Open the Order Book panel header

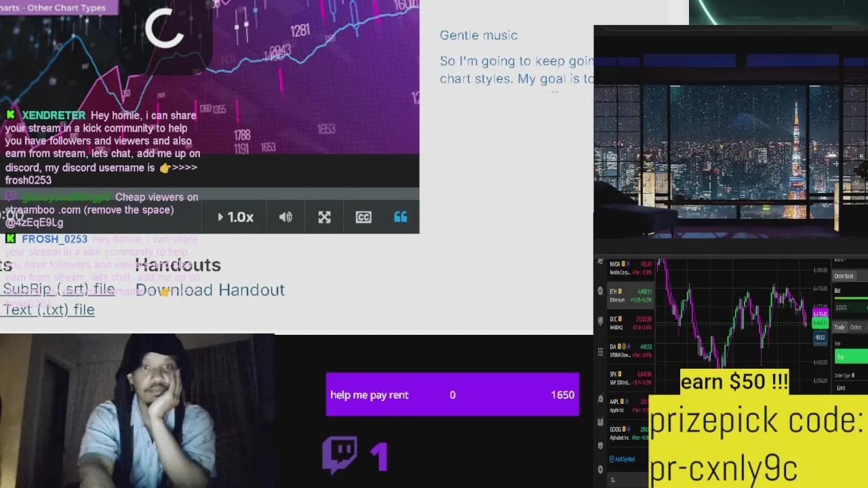[844, 276]
